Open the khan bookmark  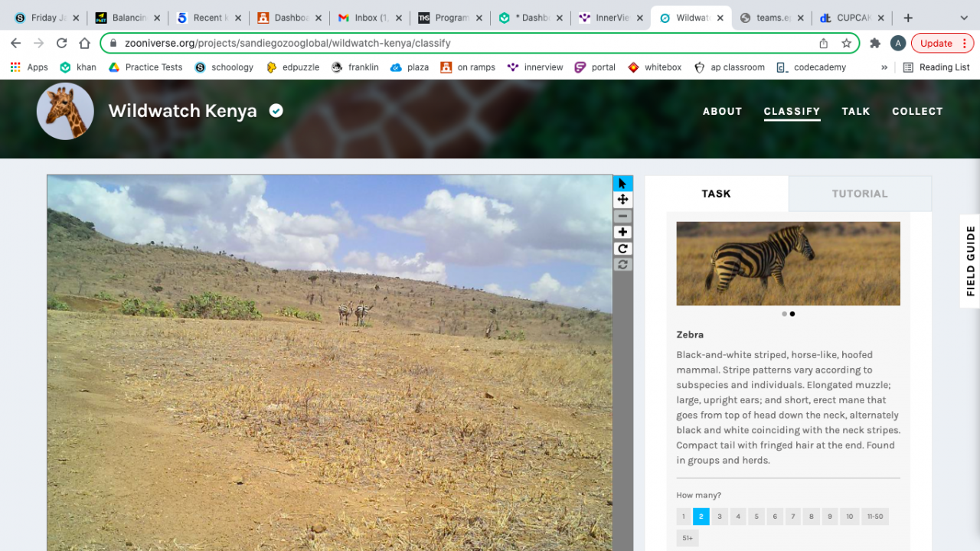coord(78,67)
